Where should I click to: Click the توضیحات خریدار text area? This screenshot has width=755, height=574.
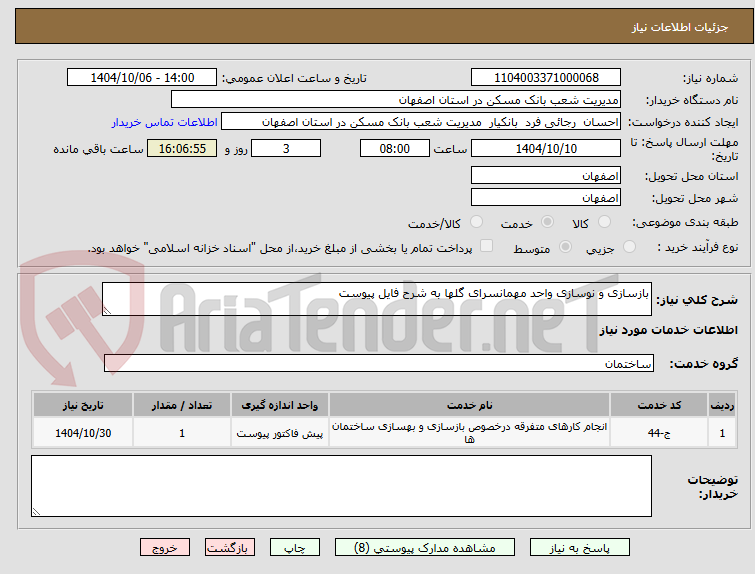coord(341,486)
